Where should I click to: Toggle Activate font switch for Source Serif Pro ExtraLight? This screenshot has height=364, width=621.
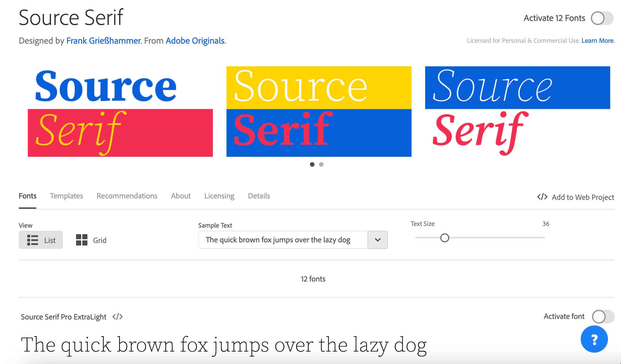pyautogui.click(x=603, y=317)
